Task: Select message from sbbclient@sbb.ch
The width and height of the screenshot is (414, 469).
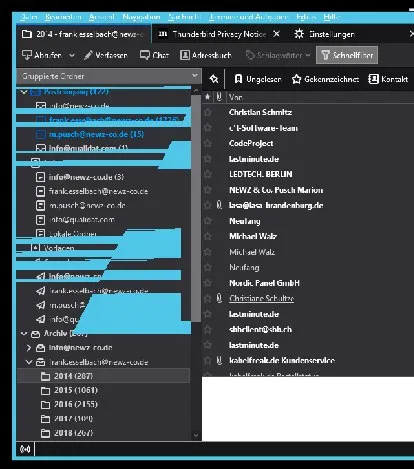Action: click(x=260, y=329)
